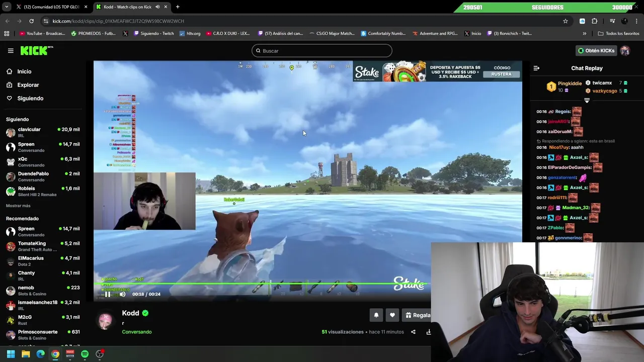Open File Explorer from taskbar
The image size is (644, 362).
coord(26,354)
